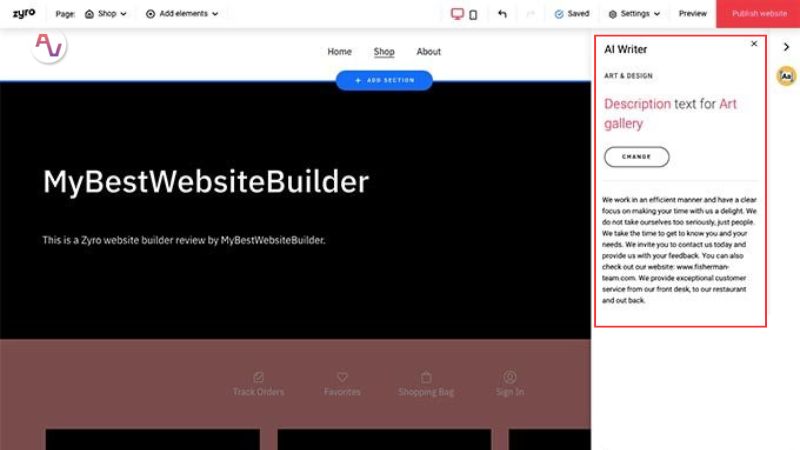Click the Sign In user icon
Image resolution: width=800 pixels, height=450 pixels.
(x=510, y=377)
